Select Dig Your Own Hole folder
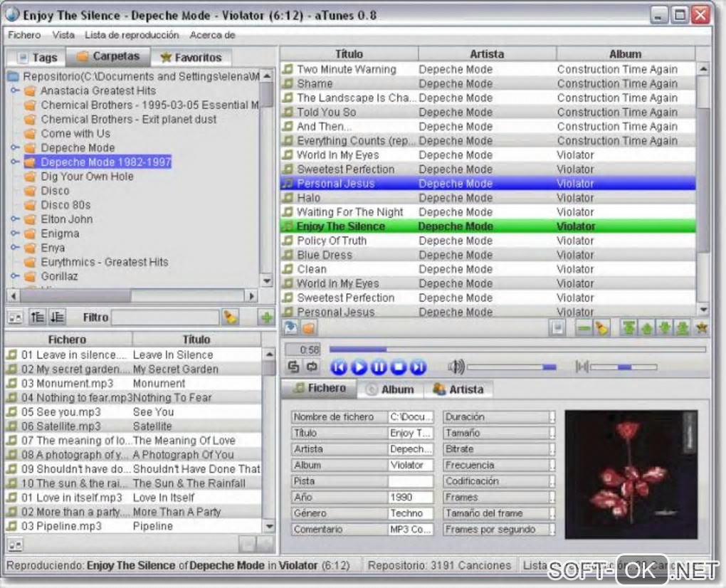This screenshot has height=588, width=726. point(87,177)
